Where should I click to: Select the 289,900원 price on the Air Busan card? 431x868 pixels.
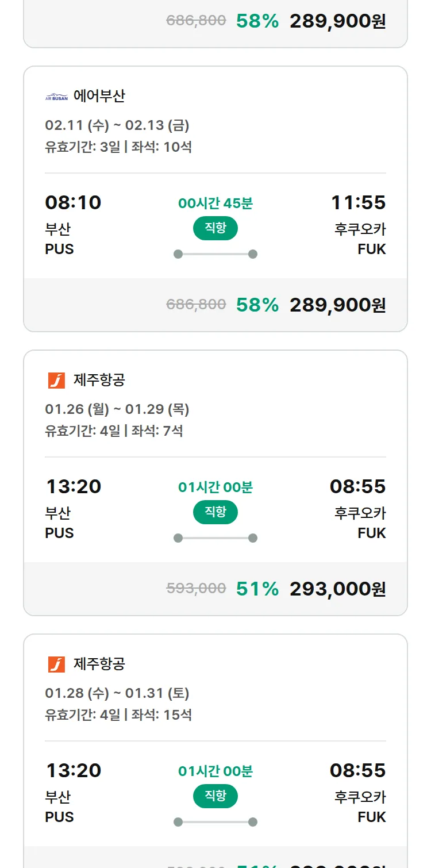click(x=337, y=305)
